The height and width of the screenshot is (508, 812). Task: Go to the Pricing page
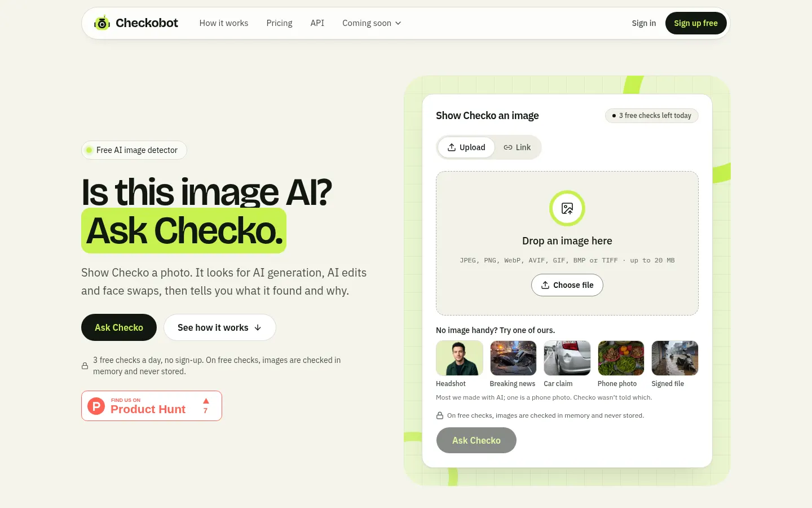point(279,23)
